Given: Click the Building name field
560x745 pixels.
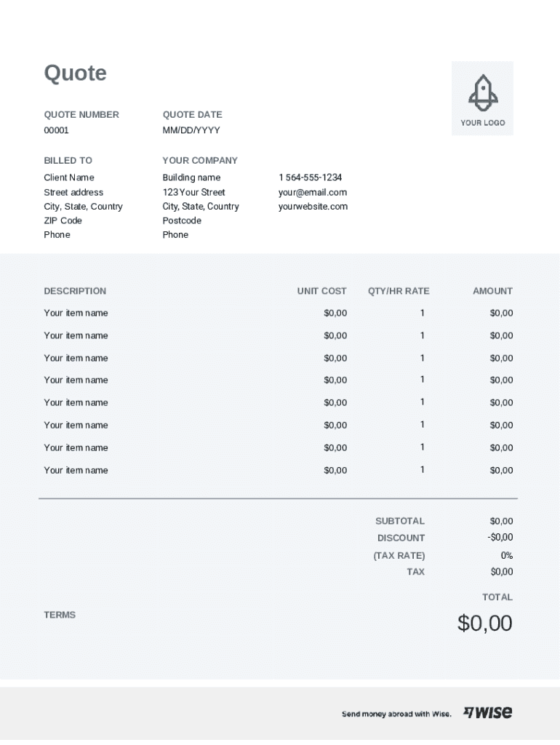Looking at the screenshot, I should coord(191,178).
